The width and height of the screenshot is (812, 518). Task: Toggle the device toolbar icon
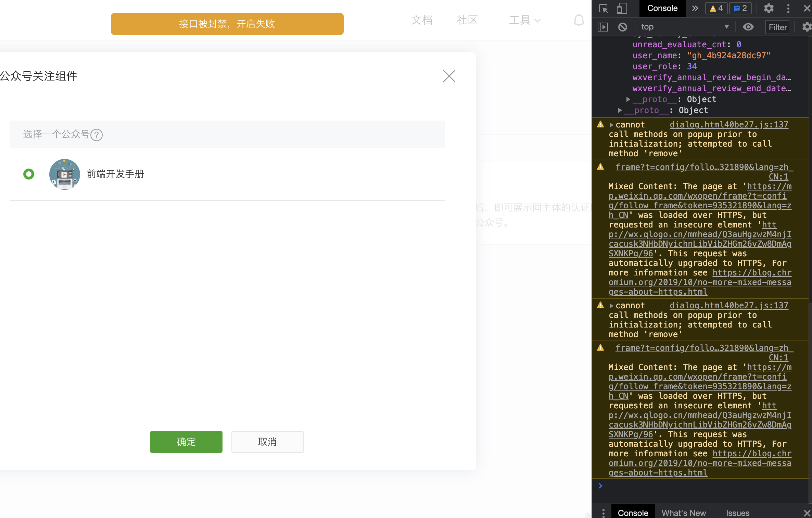pos(621,8)
